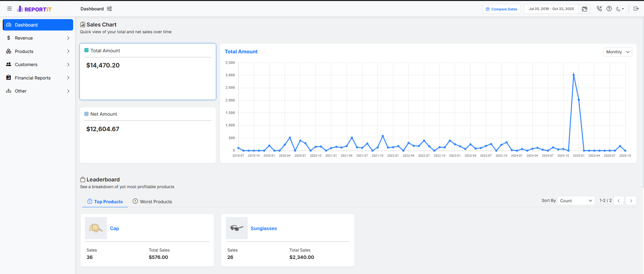Image resolution: width=644 pixels, height=274 pixels.
Task: Toggle the Net Amount series card
Action: (148, 135)
